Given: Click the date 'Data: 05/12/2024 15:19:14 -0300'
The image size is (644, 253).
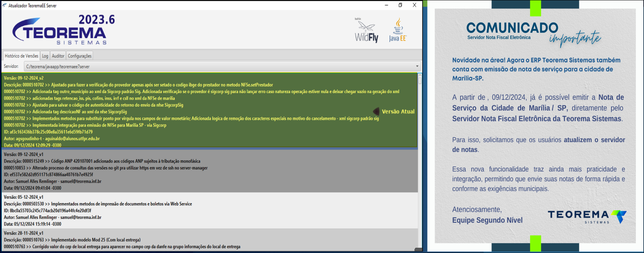Looking at the screenshot, I should 33,224.
